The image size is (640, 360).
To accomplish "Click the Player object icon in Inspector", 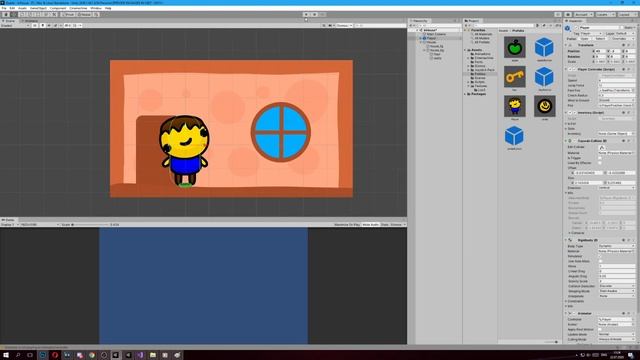I will (x=568, y=28).
